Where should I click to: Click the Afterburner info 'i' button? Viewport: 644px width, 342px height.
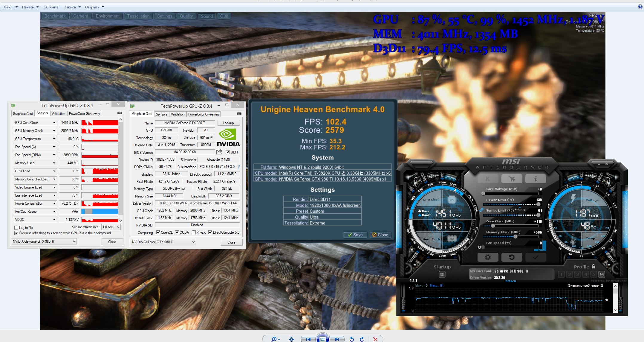point(535,179)
